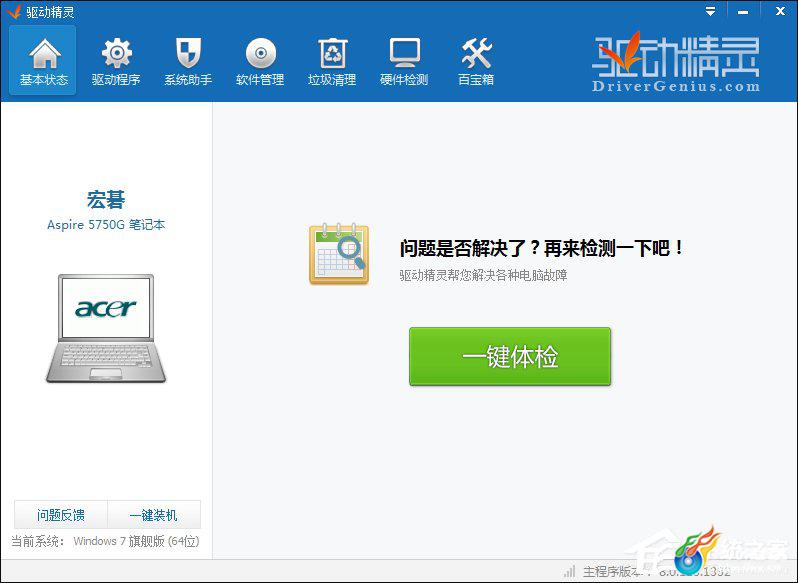Click the Aspire 5750G 笔记本 model text
This screenshot has width=798, height=583.
coord(106,224)
